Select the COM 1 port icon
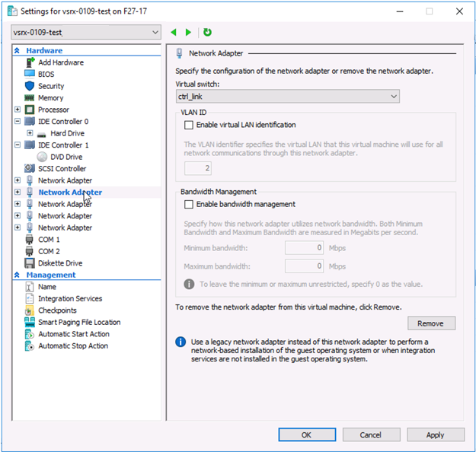Screen dimensions: 476x452 pyautogui.click(x=29, y=240)
